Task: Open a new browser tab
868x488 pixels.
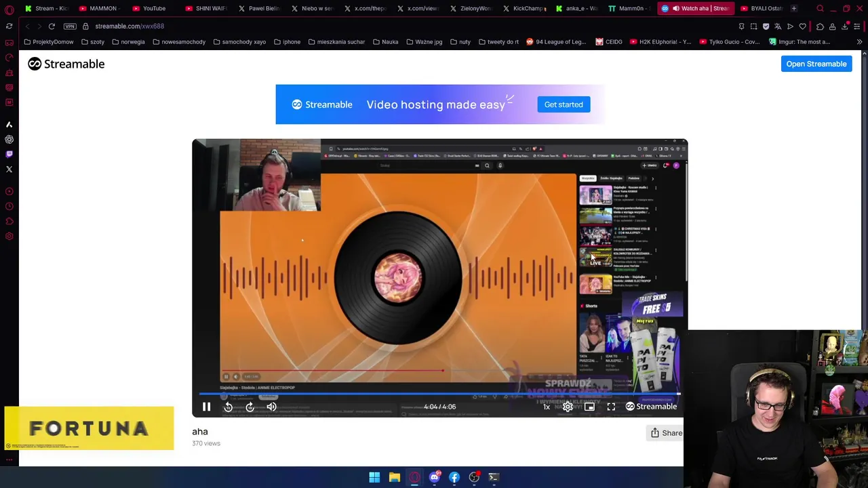Action: click(793, 8)
